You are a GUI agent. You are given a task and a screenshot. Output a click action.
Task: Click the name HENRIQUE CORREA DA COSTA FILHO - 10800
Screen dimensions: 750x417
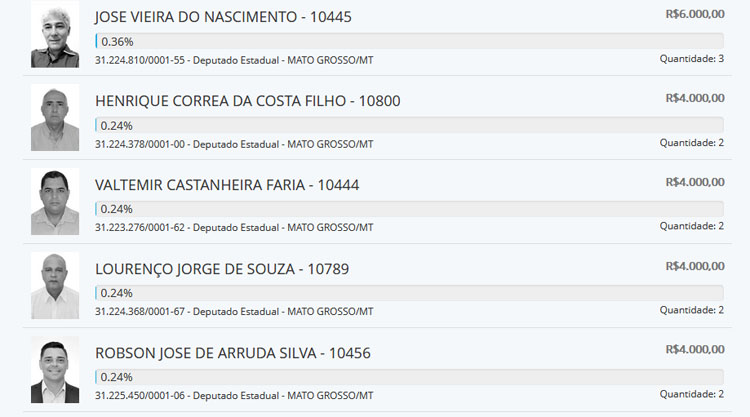248,101
